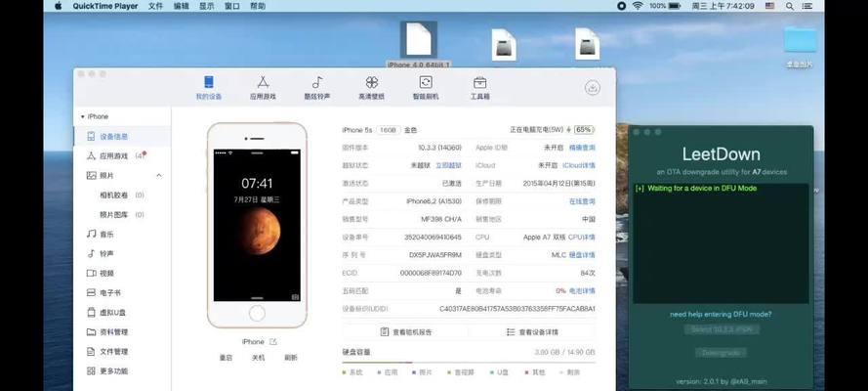Collapse the 照片 group chevron

[x=159, y=176]
